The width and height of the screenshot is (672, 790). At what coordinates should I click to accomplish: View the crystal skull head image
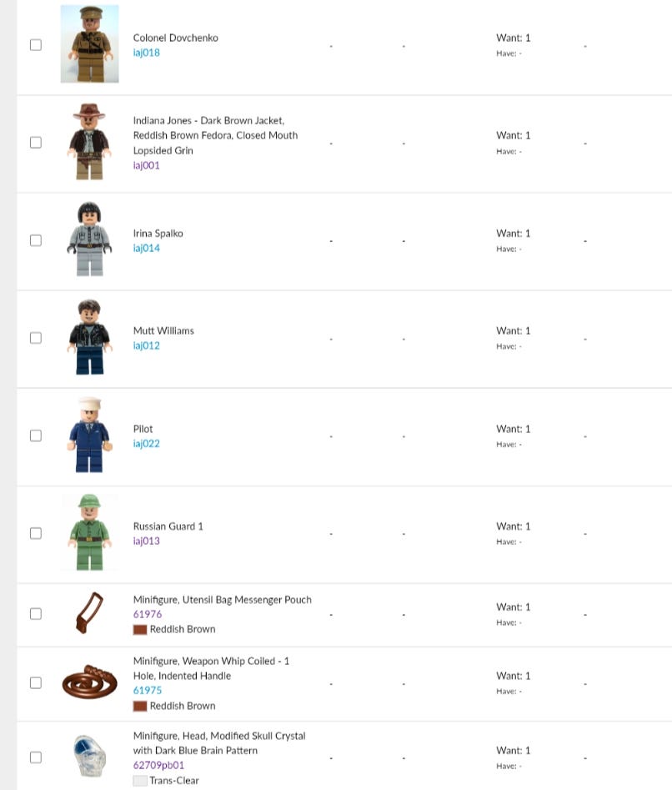click(x=89, y=757)
